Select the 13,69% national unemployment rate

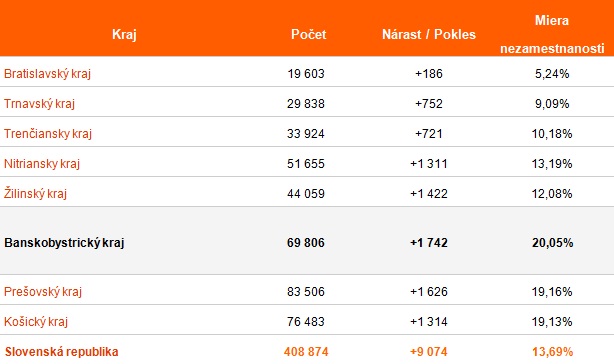[552, 351]
